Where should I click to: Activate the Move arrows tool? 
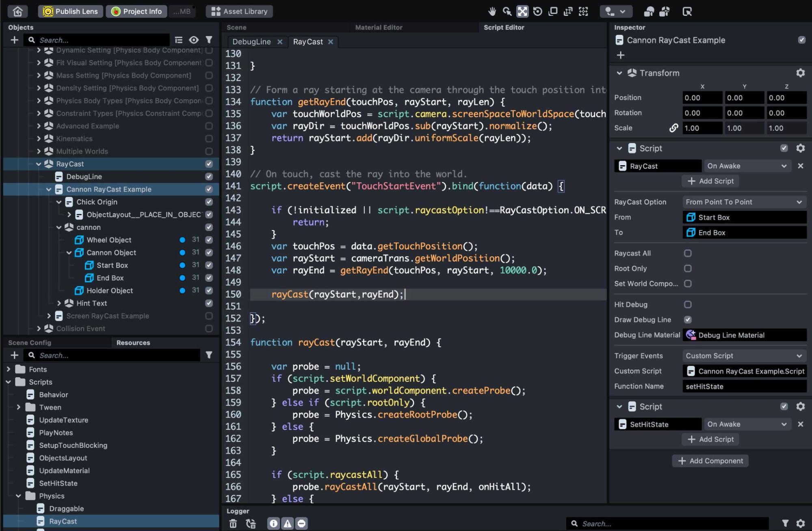click(x=522, y=11)
